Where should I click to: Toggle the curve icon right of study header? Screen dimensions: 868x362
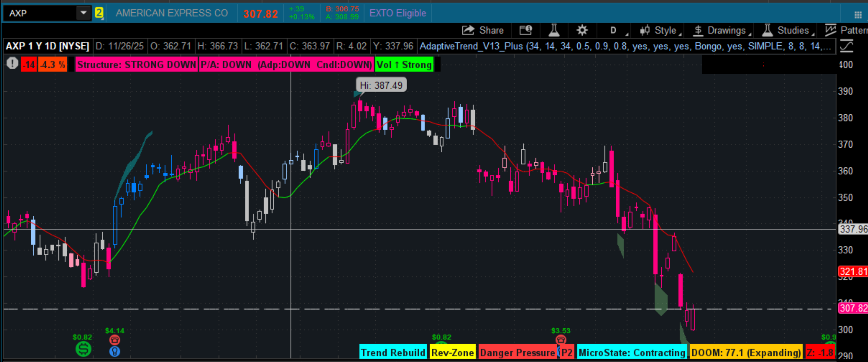(846, 46)
